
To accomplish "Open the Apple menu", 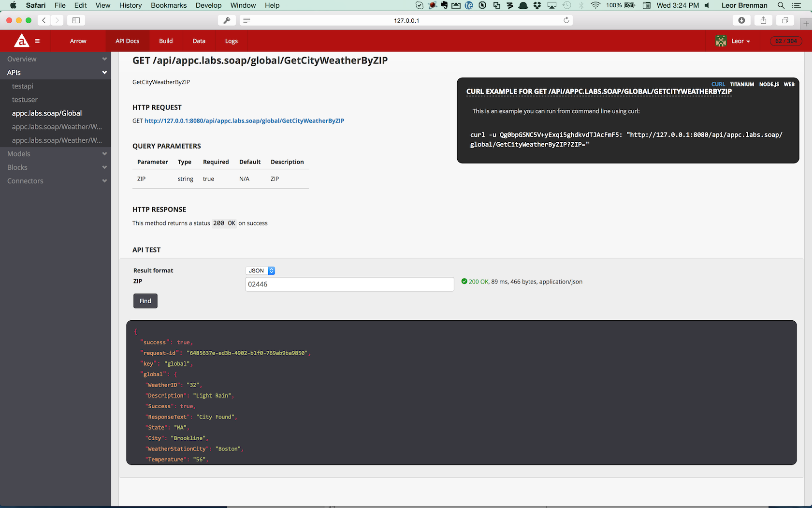I will coord(13,5).
